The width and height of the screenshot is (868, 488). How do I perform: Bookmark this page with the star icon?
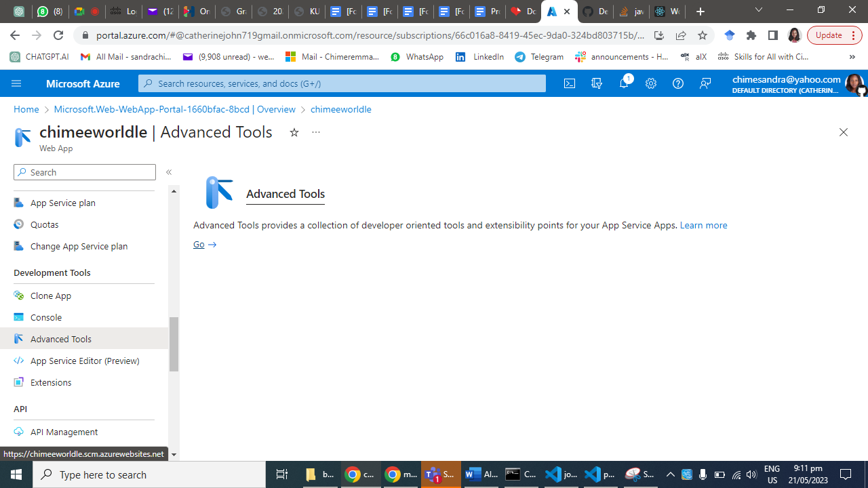tap(703, 35)
